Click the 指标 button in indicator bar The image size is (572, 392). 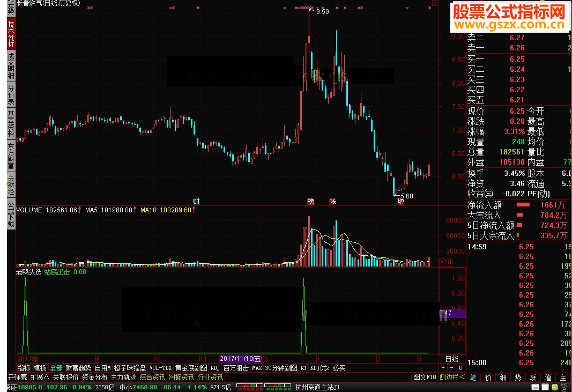click(24, 368)
